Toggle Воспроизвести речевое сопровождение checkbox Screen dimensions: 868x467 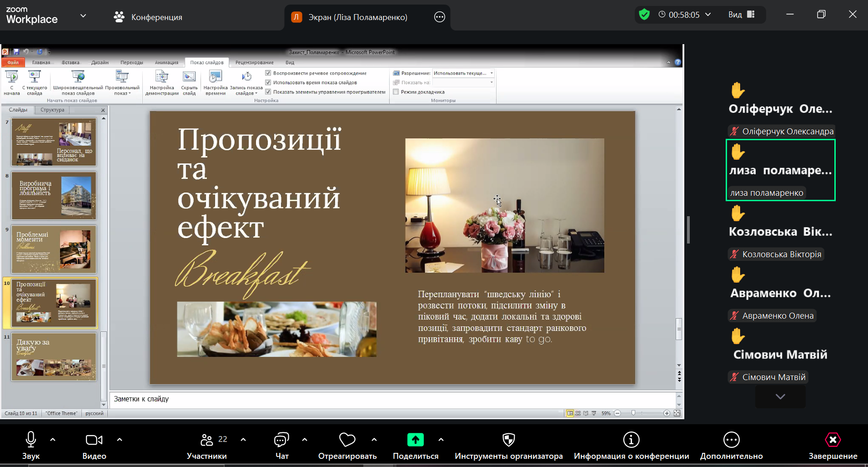pyautogui.click(x=268, y=73)
